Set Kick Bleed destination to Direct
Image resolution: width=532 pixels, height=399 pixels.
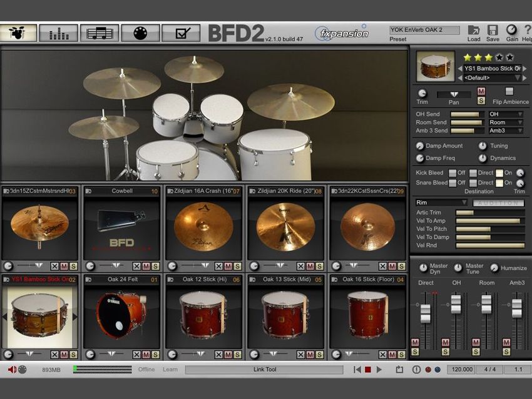coord(473,173)
